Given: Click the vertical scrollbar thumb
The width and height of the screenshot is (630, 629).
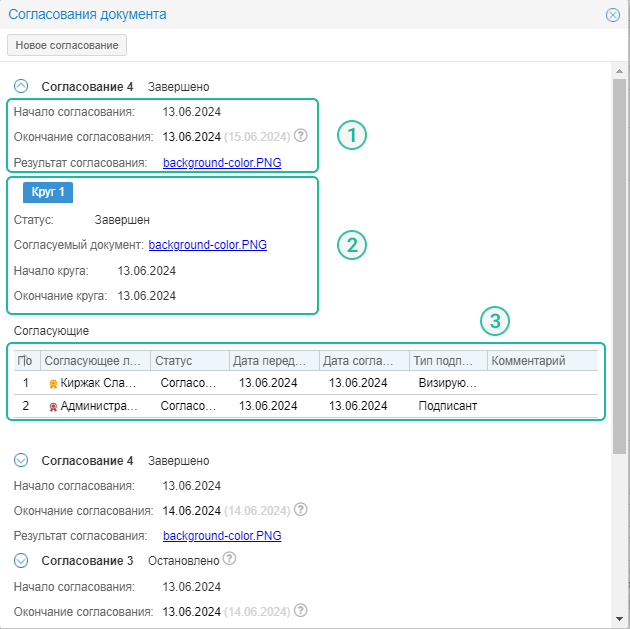Looking at the screenshot, I should pos(620,266).
